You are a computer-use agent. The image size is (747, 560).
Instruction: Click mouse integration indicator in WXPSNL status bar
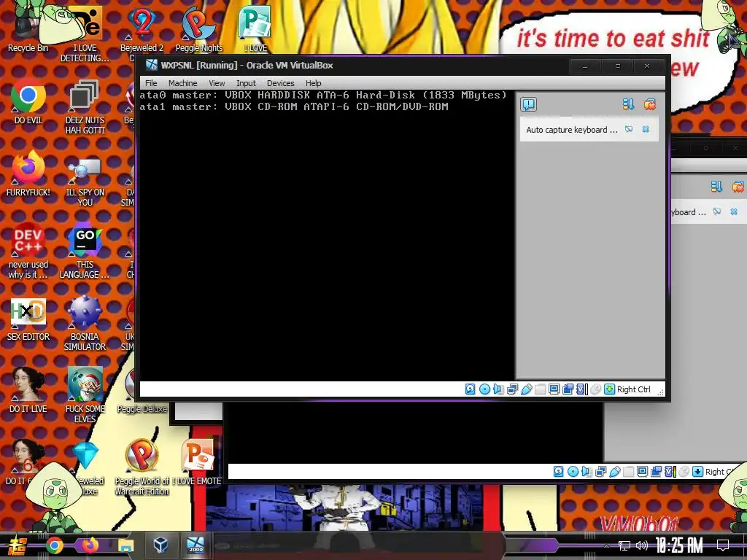[595, 389]
